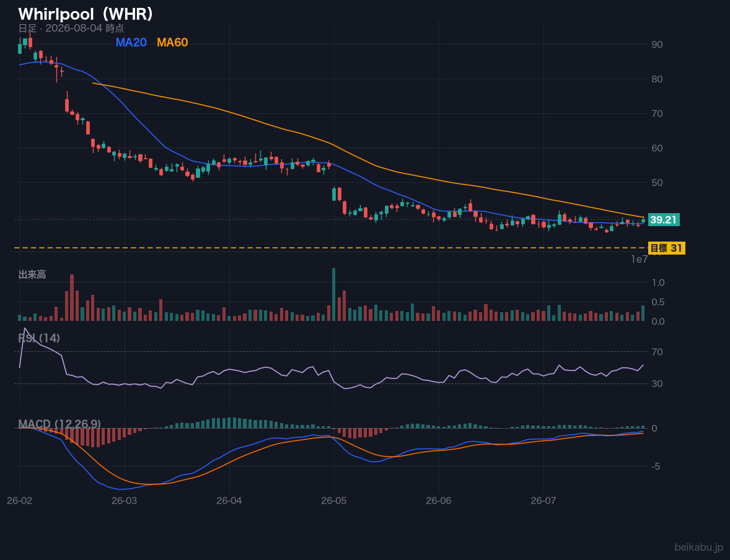The image size is (730, 560).
Task: Click the MACD (12,26,9) panel label
Action: click(x=59, y=424)
